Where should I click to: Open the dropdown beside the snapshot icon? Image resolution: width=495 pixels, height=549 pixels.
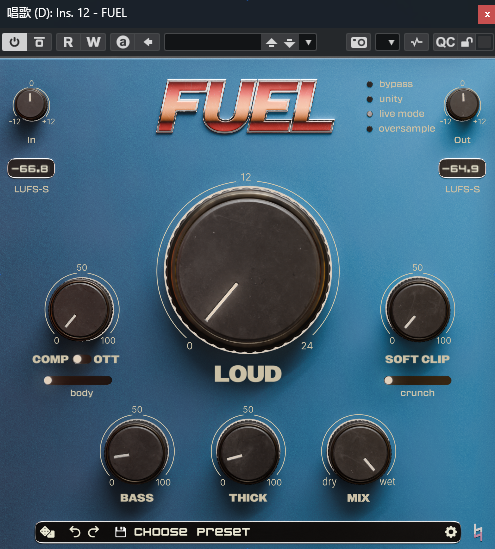388,42
